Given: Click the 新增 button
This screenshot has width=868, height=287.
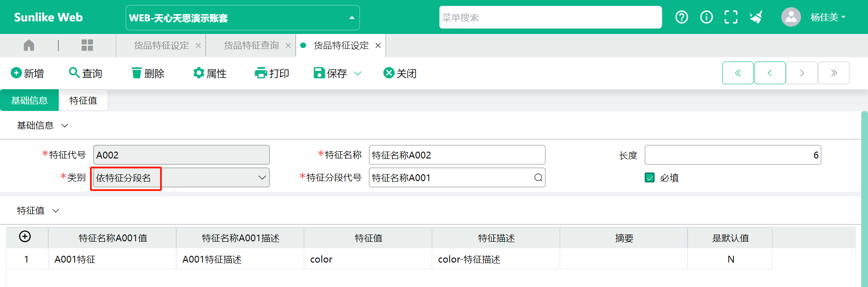Looking at the screenshot, I should (x=28, y=73).
